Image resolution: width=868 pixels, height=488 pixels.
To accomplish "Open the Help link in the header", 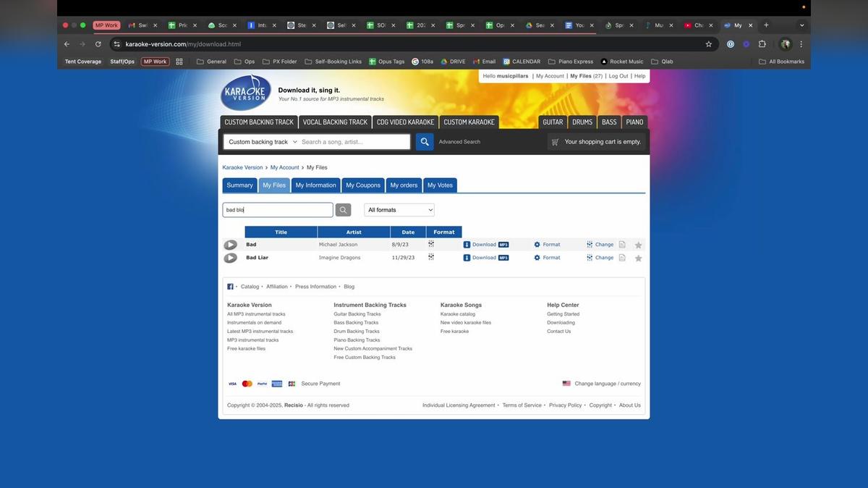I will [640, 76].
